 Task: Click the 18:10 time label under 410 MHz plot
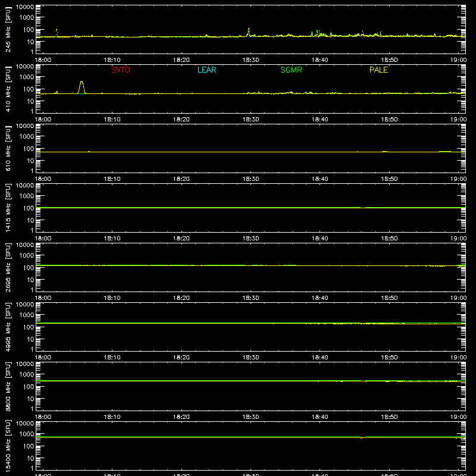point(112,120)
